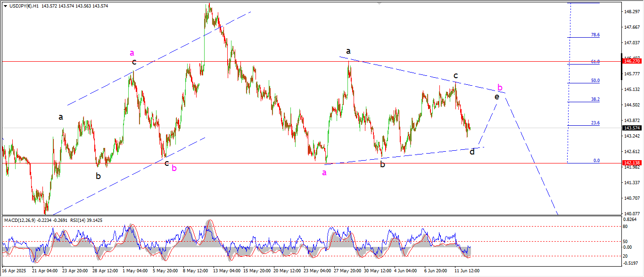The width and height of the screenshot is (644, 277).
Task: Click the 13 May 04:00 time axis label
Action: coord(226,271)
